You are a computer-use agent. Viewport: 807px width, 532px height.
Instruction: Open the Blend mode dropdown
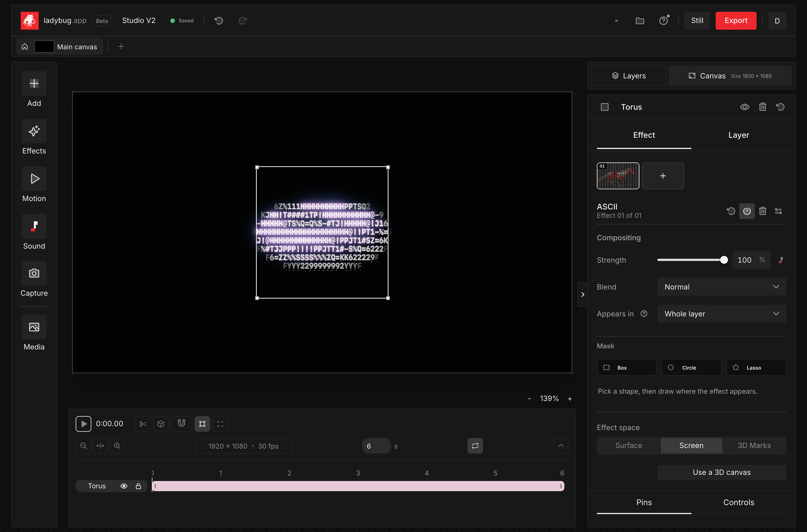(721, 287)
